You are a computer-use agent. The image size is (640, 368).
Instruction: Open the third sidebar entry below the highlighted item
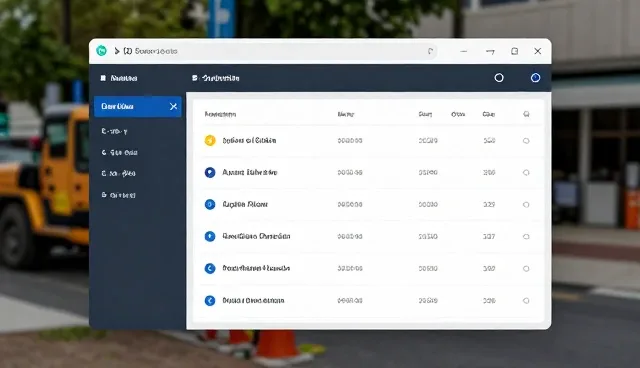(118, 173)
